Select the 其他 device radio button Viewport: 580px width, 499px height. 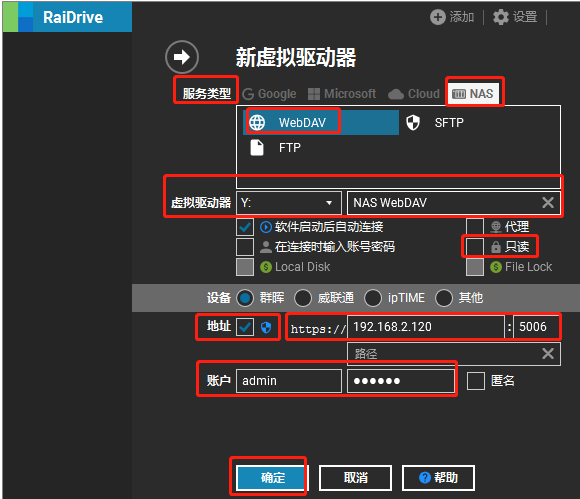444,298
